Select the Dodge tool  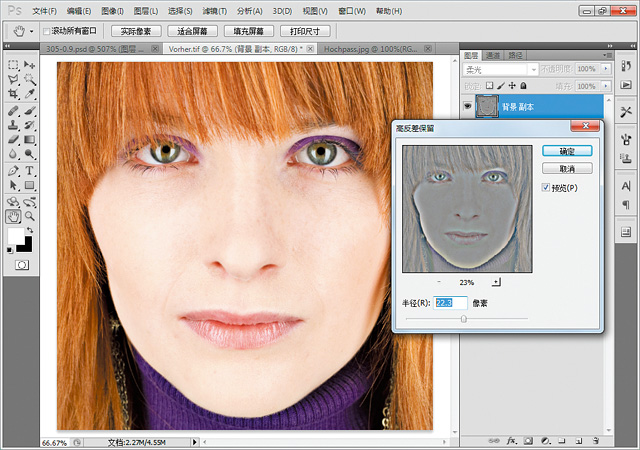[x=29, y=154]
